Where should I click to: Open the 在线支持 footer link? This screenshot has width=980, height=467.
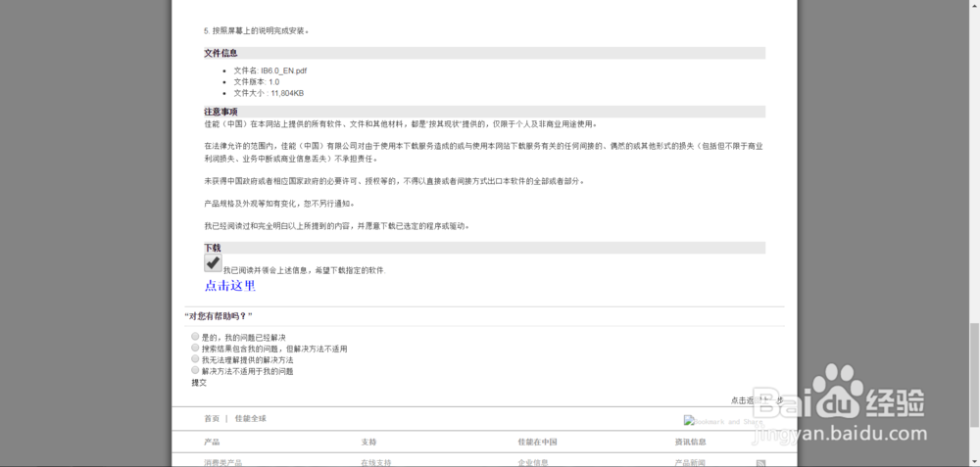[376, 463]
